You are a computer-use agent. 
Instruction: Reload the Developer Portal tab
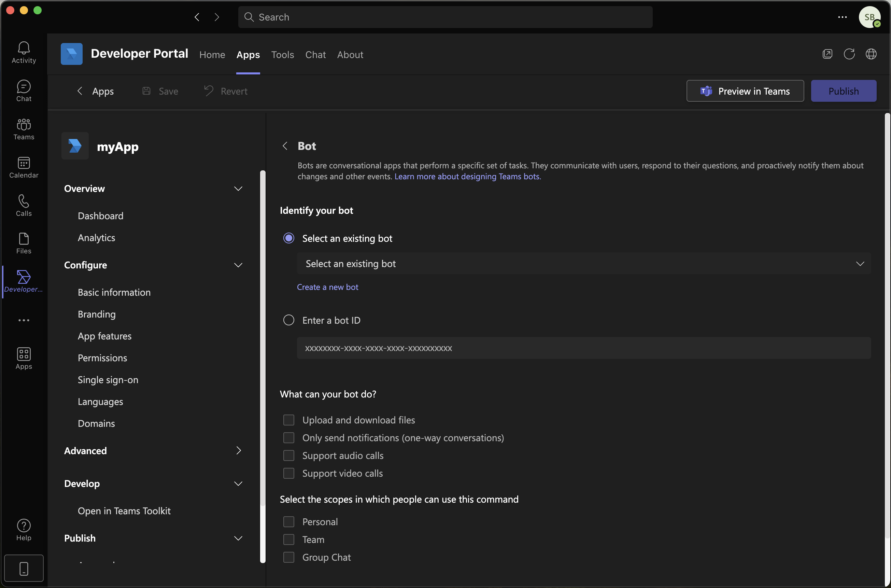tap(849, 54)
